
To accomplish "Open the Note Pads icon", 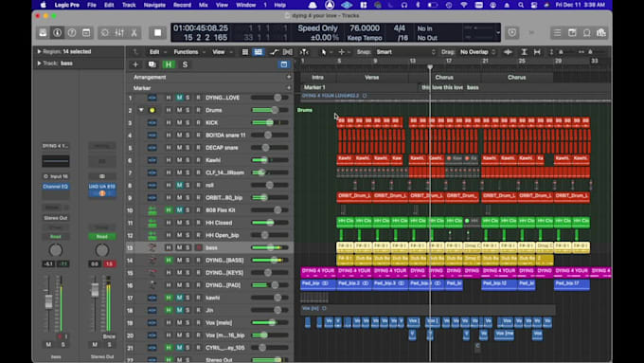I will point(572,33).
